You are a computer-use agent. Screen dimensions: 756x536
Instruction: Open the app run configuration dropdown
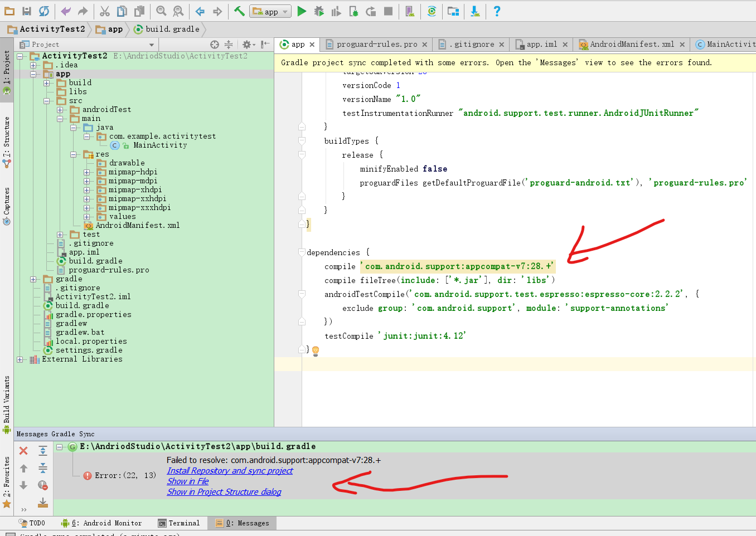270,12
